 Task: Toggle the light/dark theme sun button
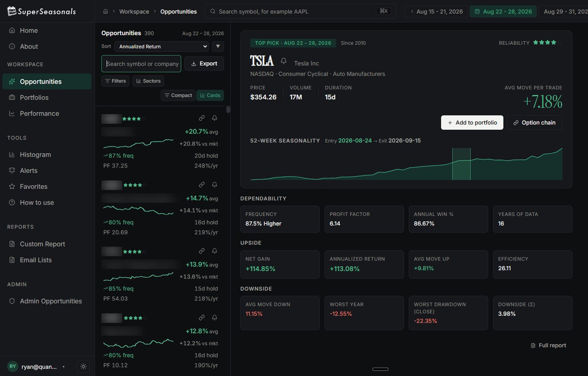[83, 366]
